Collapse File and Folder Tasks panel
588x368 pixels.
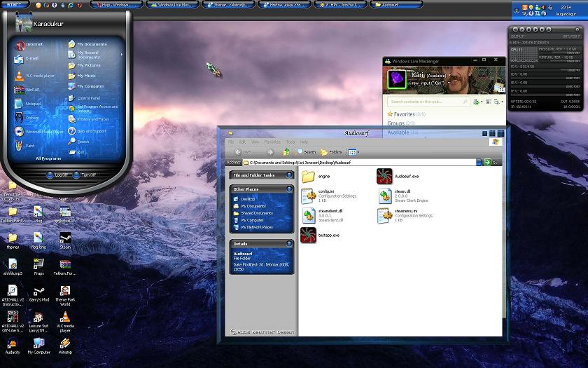pyautogui.click(x=289, y=175)
